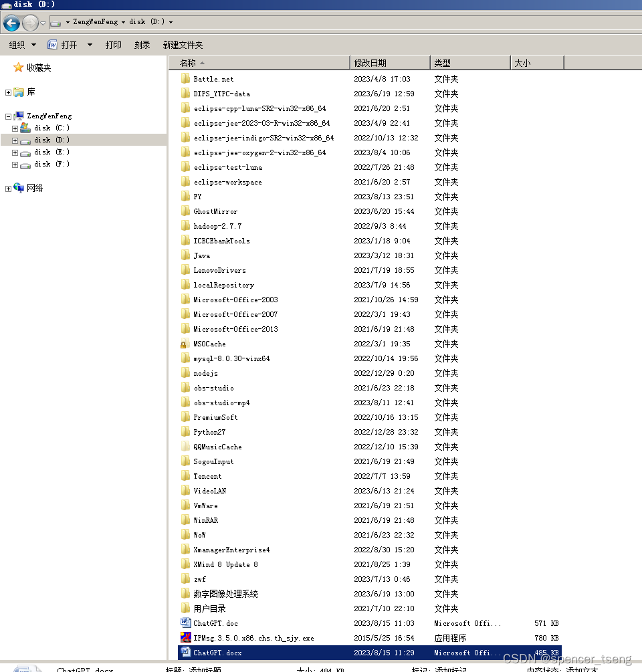Open the dropdown arrow next to 打开
The image size is (642, 672).
(90, 45)
